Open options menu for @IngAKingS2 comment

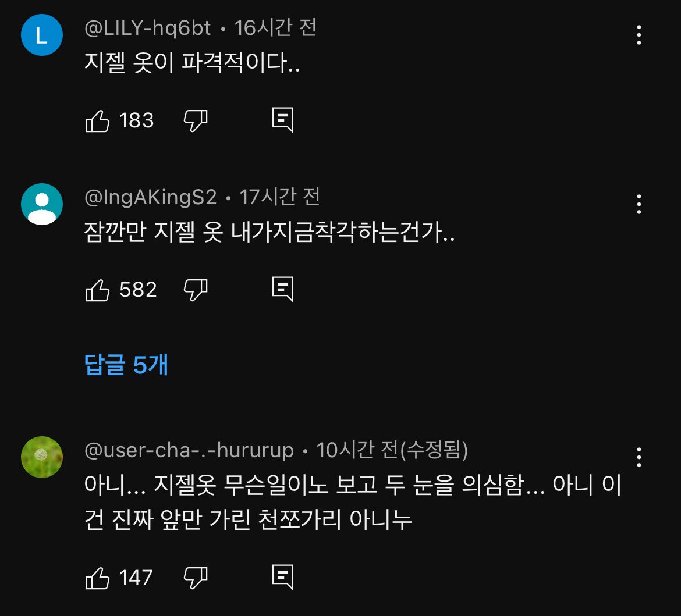click(x=639, y=204)
